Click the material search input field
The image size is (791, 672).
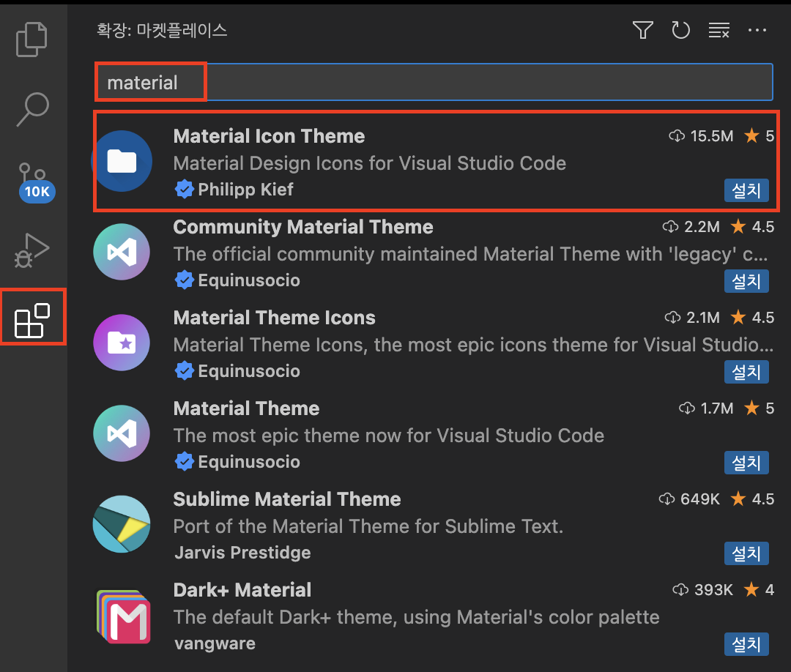(x=434, y=82)
